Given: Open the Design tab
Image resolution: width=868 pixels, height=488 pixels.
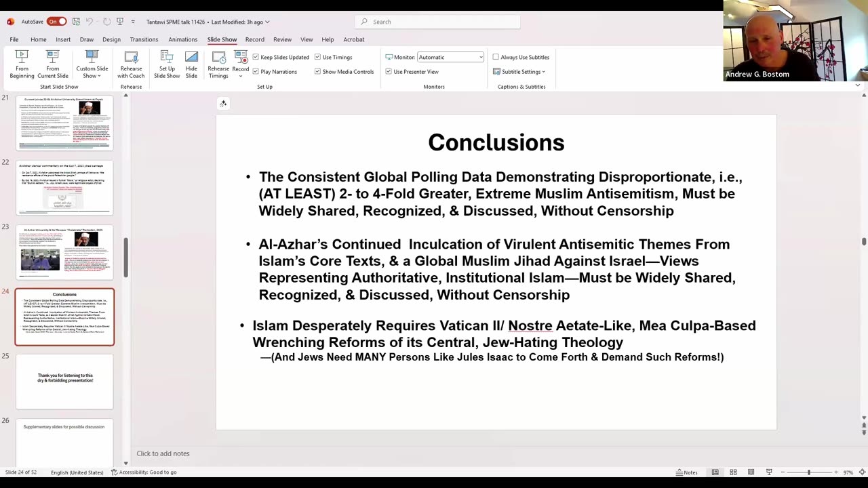Looking at the screenshot, I should pos(111,39).
